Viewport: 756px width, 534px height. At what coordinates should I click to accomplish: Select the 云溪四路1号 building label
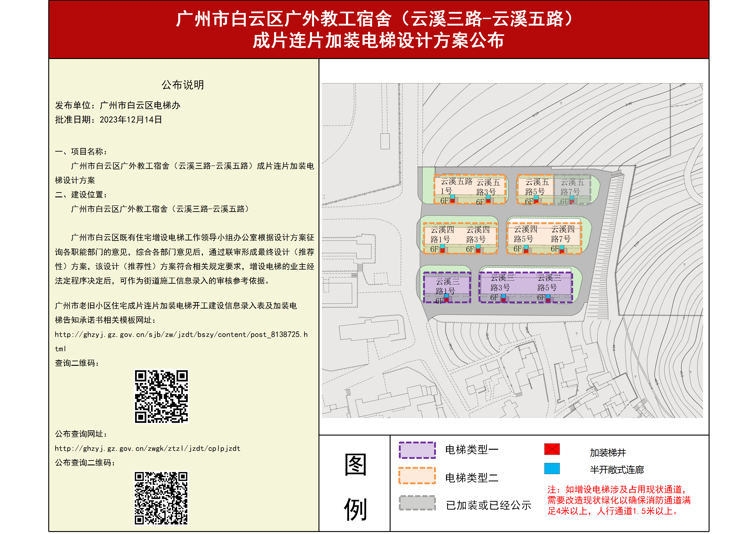tap(442, 235)
